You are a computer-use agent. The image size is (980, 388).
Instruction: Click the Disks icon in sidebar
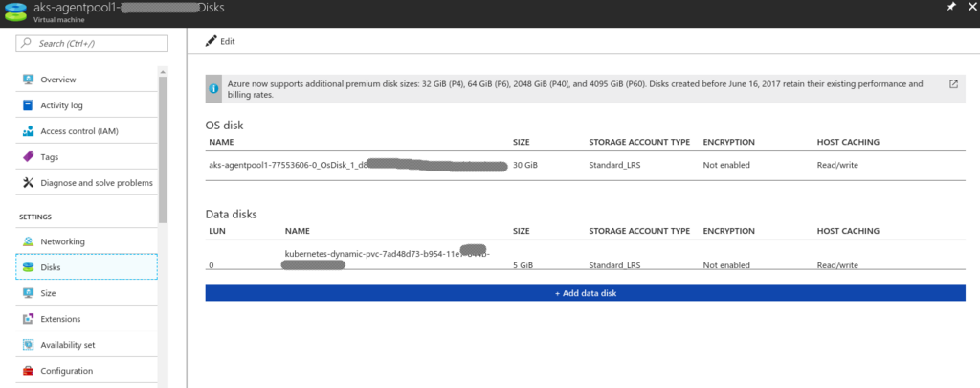pyautogui.click(x=28, y=267)
